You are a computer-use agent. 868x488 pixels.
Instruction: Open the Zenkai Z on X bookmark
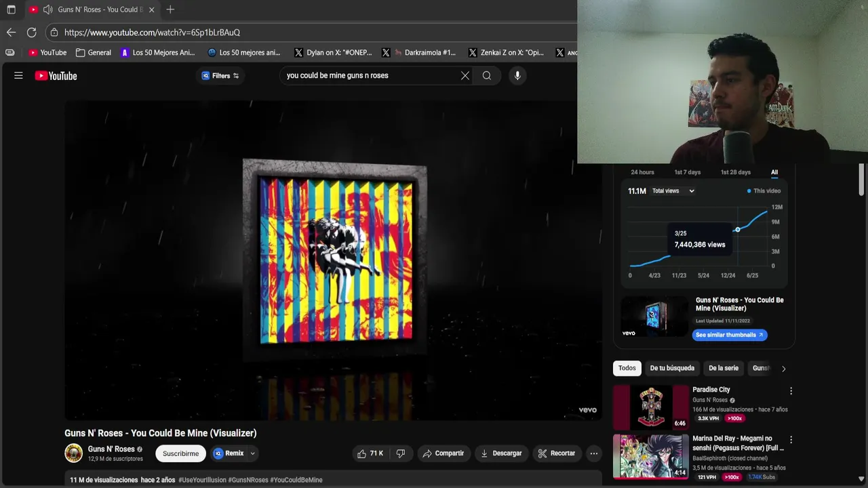click(x=507, y=52)
